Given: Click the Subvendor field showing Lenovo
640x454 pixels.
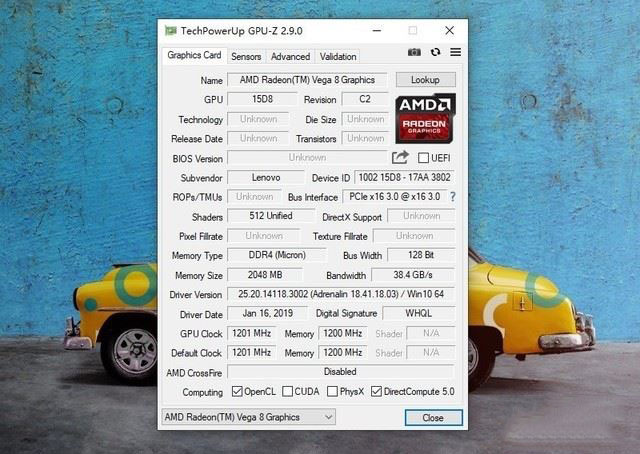Looking at the screenshot, I should 266,178.
